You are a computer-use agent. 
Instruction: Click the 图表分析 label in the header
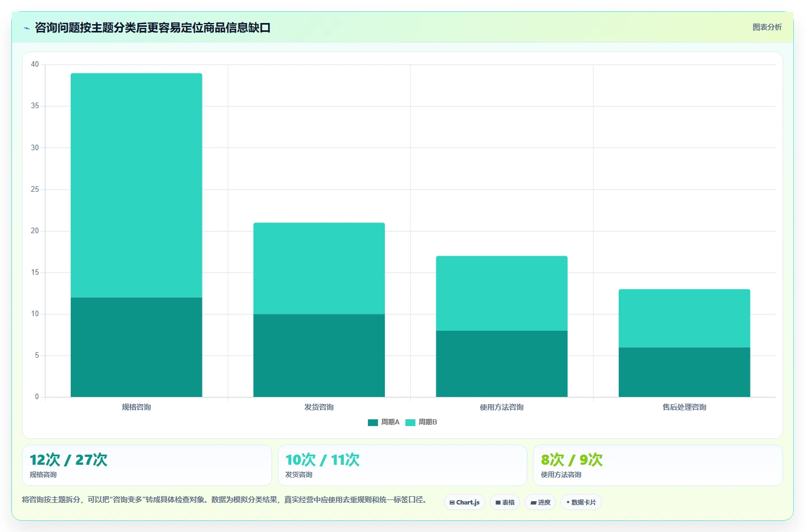tap(767, 27)
